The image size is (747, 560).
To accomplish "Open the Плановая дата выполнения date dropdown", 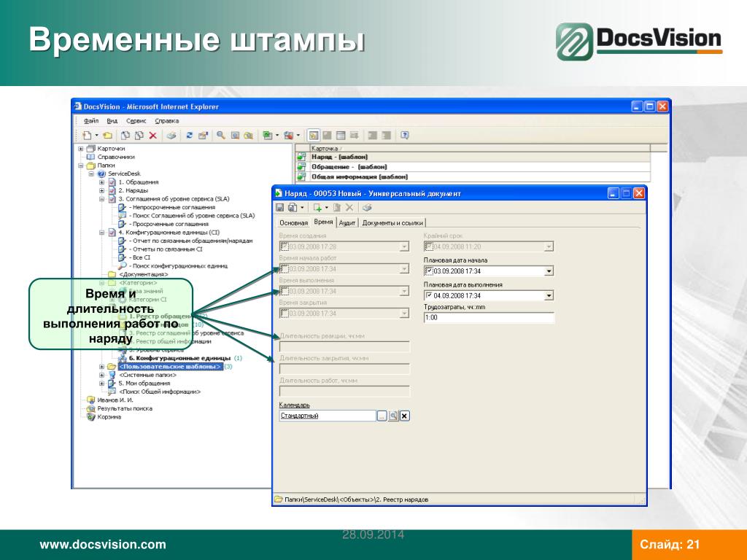I will tap(549, 296).
